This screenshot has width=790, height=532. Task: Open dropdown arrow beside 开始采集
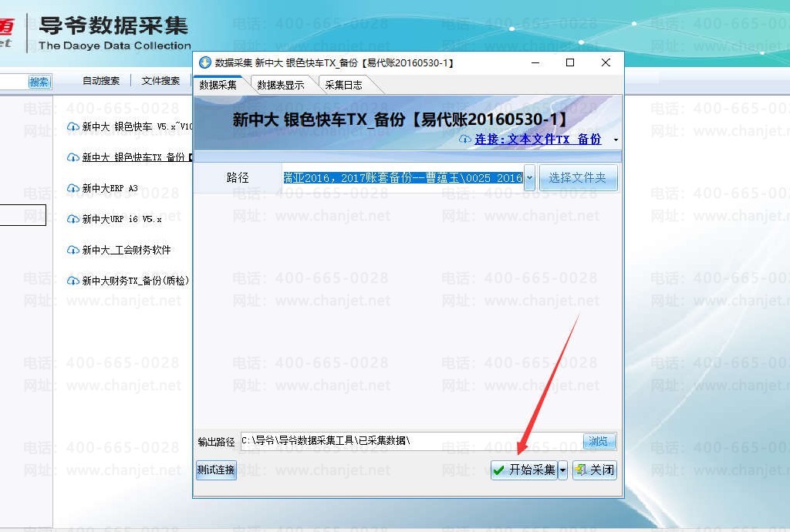point(562,470)
